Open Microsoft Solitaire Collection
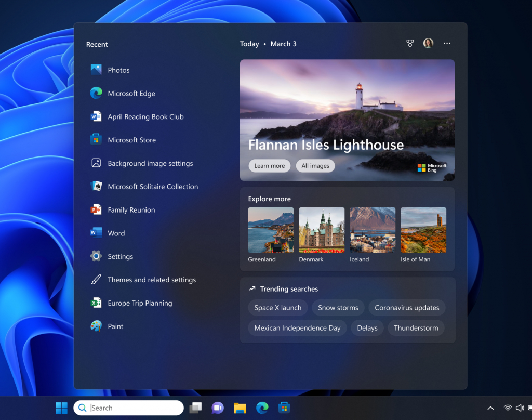The image size is (532, 420). [x=153, y=186]
